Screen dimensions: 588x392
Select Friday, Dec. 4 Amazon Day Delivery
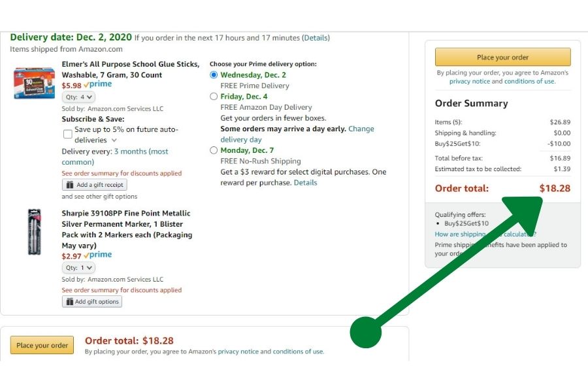coord(214,97)
